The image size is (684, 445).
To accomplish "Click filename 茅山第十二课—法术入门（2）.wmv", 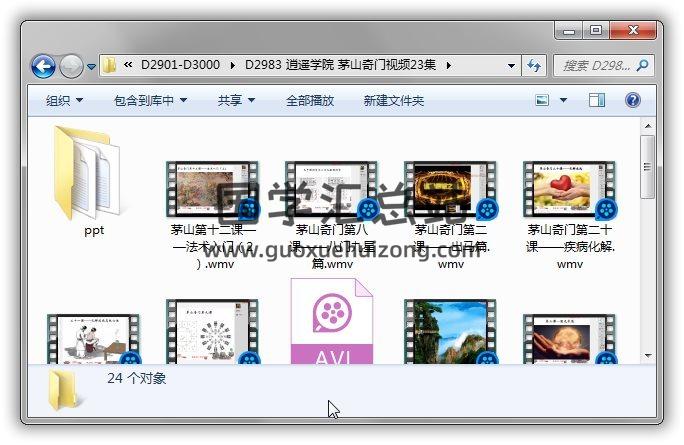I will point(213,246).
